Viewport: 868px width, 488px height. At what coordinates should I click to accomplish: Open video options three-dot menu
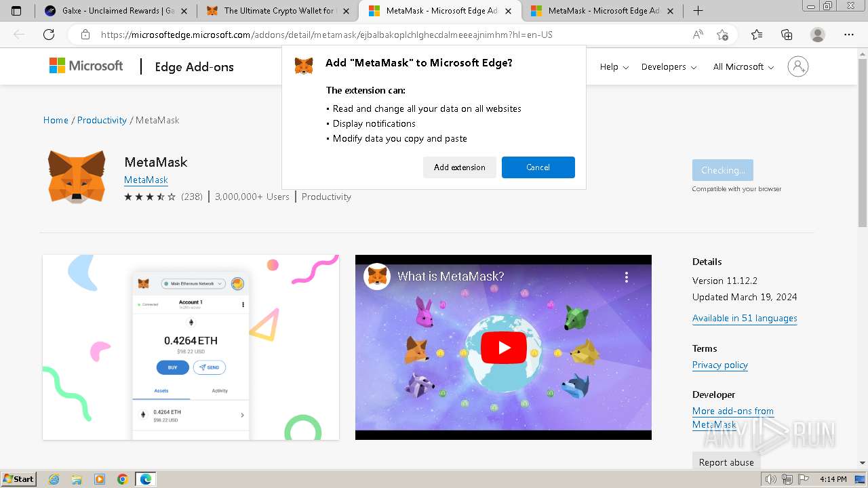[x=627, y=277]
